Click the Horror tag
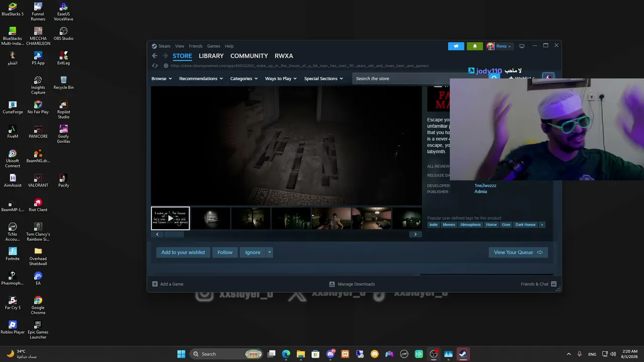This screenshot has height=362, width=644. pos(492,225)
